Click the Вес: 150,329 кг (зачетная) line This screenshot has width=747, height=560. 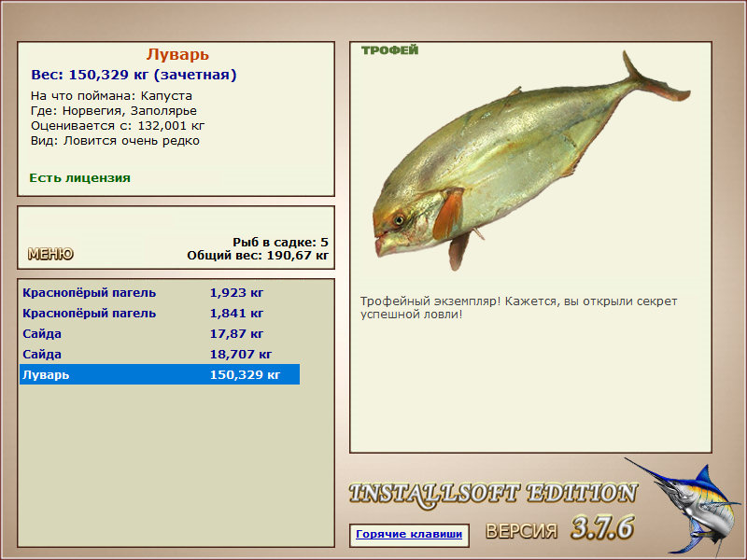click(x=134, y=75)
